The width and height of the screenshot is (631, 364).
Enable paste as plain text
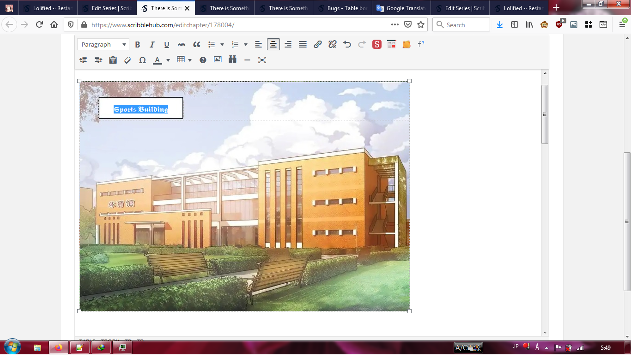113,60
